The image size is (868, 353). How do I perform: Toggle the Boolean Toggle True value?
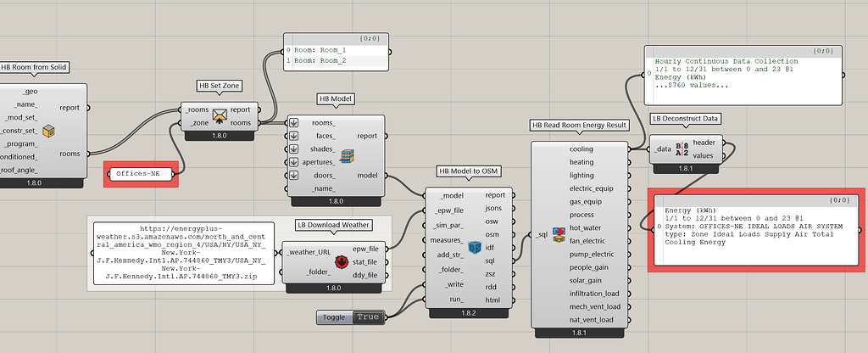point(368,317)
